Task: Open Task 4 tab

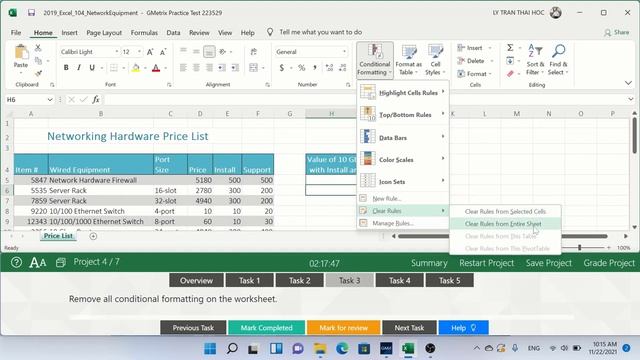Action: [x=400, y=280]
